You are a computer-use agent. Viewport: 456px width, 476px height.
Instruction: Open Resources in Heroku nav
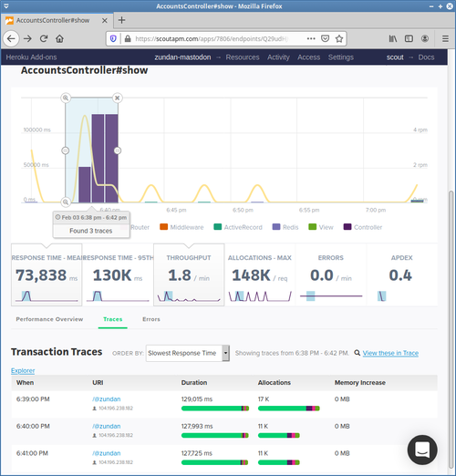tap(243, 57)
